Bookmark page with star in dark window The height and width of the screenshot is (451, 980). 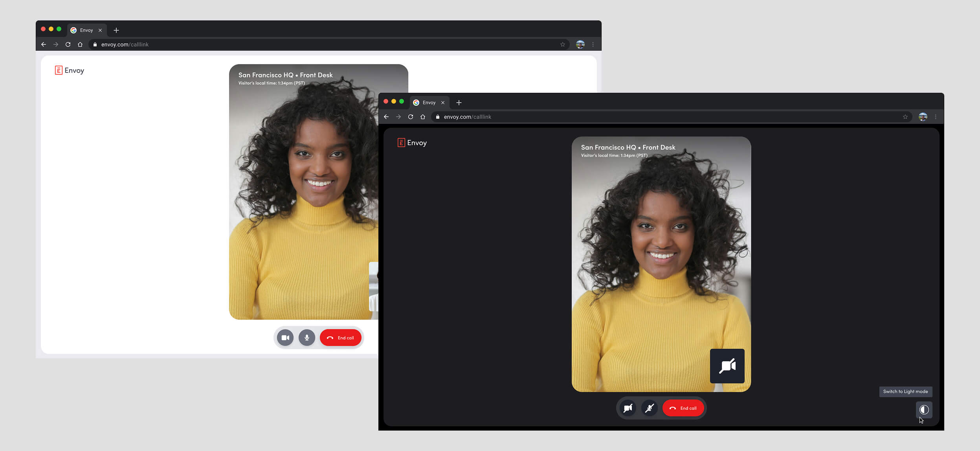point(905,117)
